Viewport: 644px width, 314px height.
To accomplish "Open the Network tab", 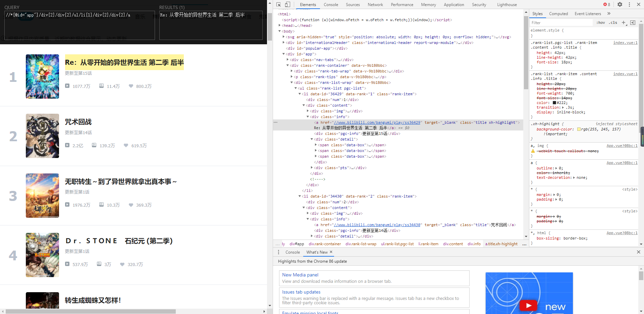I will click(375, 5).
